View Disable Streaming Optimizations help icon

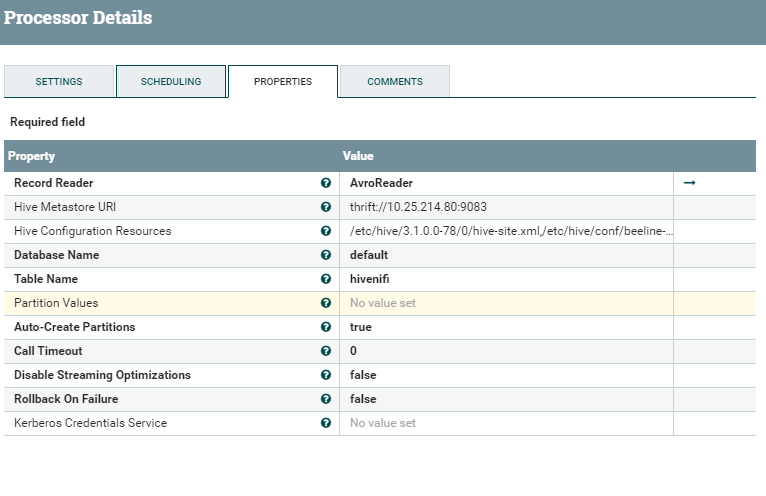pos(326,374)
